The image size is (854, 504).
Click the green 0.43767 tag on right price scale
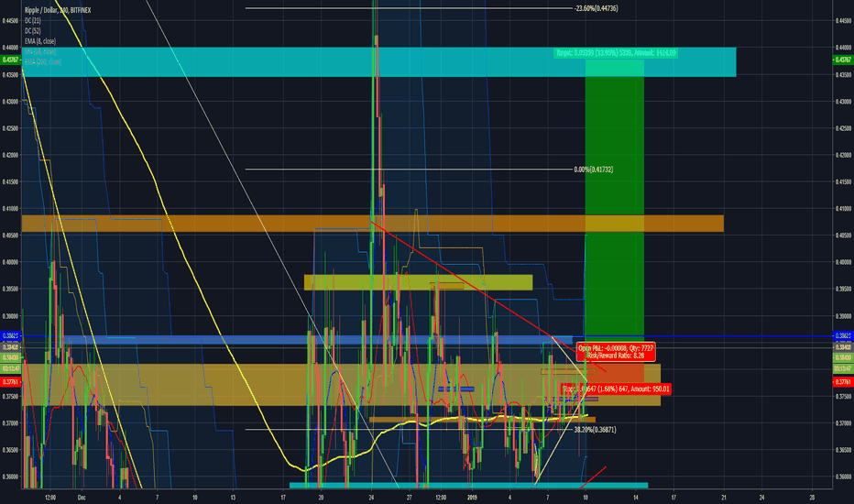[x=843, y=60]
